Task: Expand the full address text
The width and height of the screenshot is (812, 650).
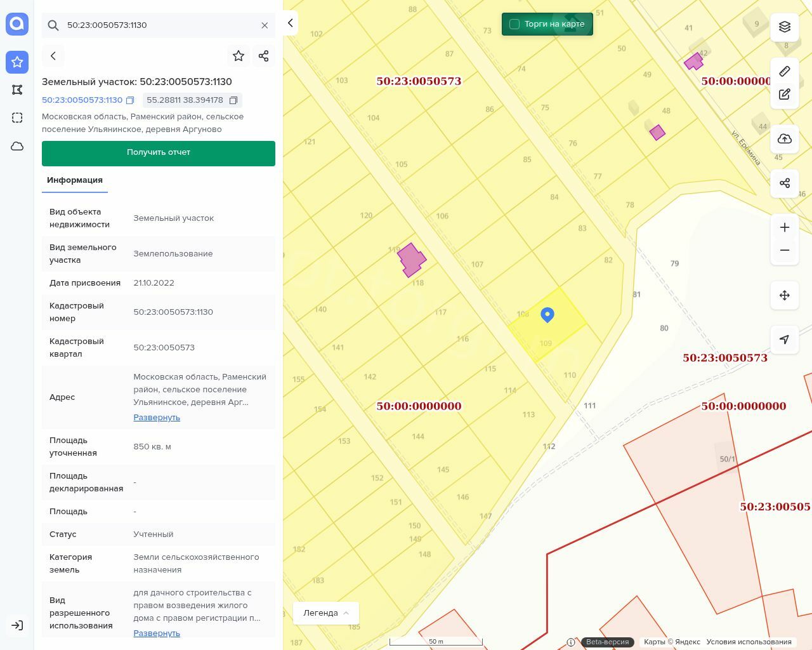Action: point(157,418)
